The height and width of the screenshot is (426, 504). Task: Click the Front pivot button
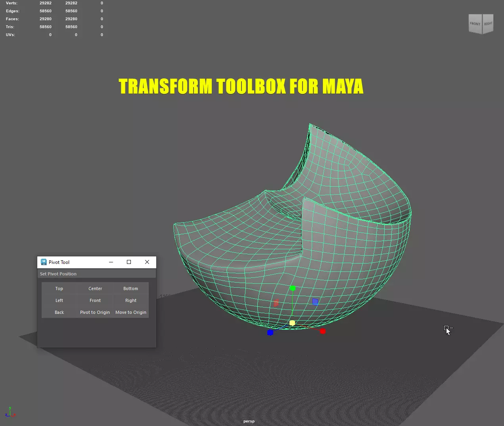click(95, 300)
